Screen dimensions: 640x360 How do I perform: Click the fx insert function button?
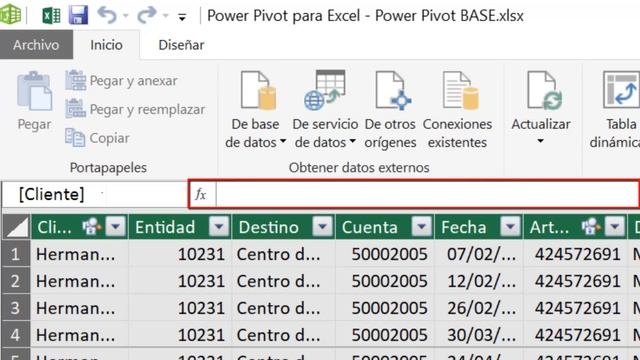click(201, 194)
